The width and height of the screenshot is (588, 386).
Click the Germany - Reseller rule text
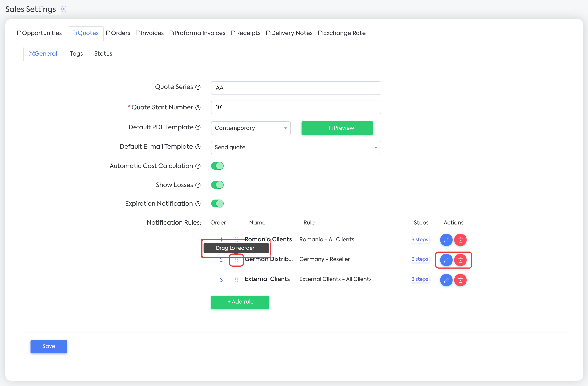324,259
